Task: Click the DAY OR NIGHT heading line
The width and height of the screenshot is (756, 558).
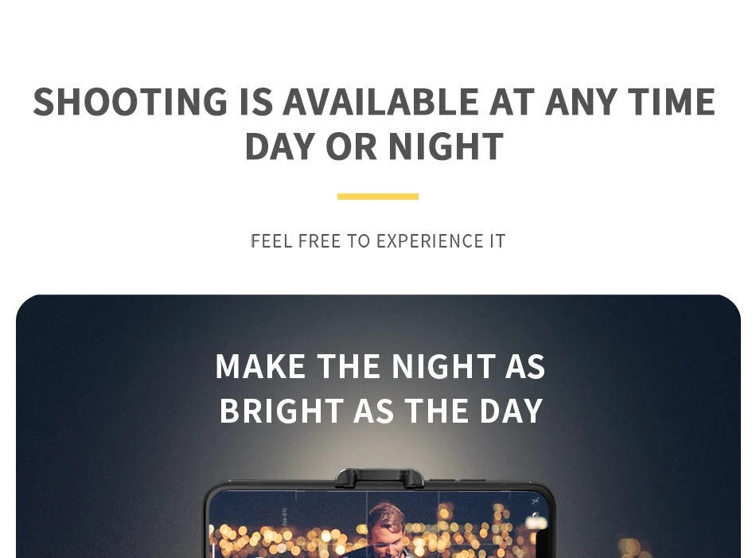Action: pos(374,146)
